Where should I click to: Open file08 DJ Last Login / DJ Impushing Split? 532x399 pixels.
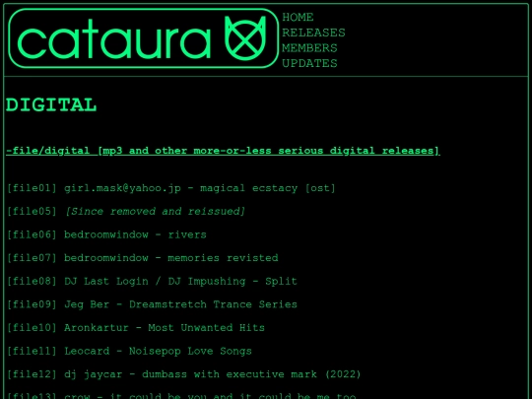152,281
